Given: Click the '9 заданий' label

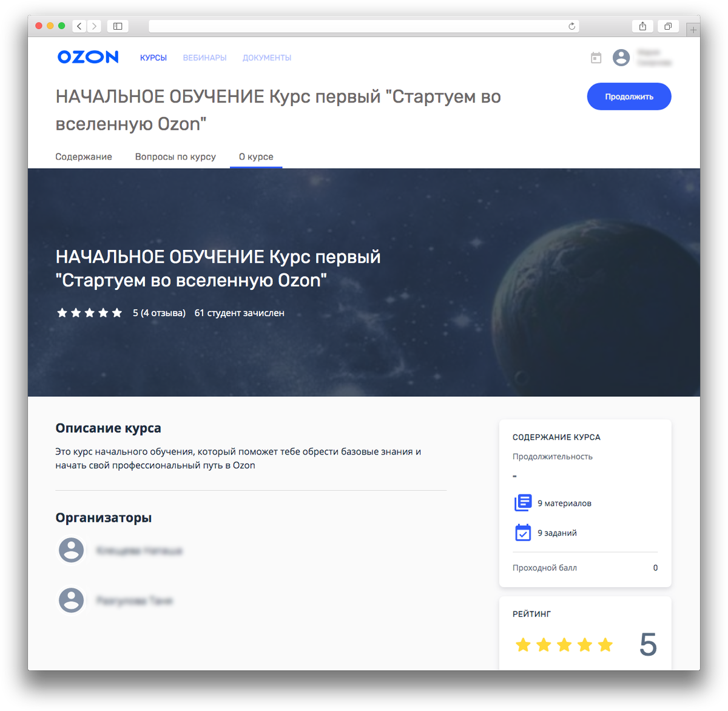Looking at the screenshot, I should coord(557,533).
